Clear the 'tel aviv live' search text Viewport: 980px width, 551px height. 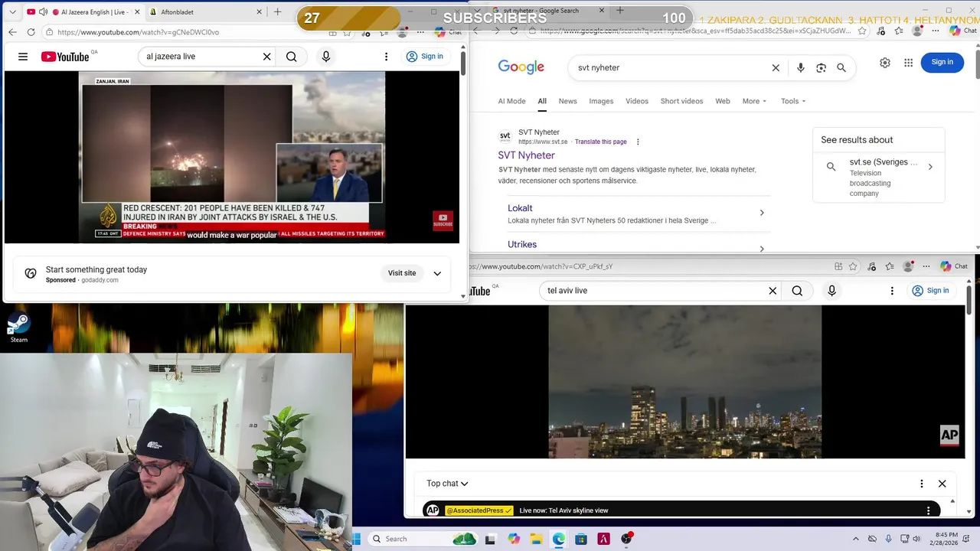773,291
